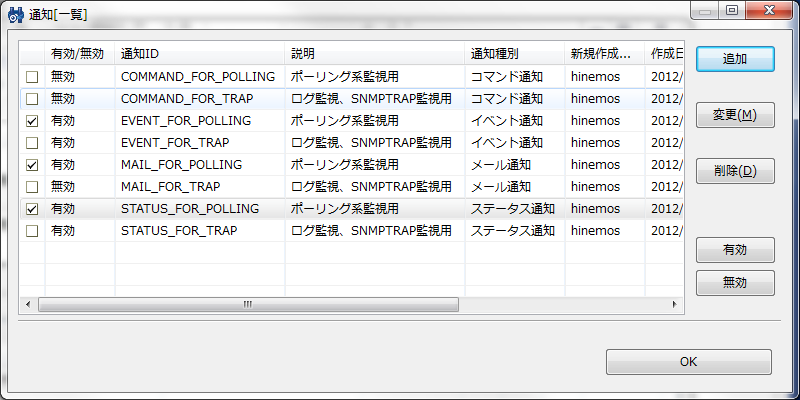Confirm dialog with the OK button
This screenshot has width=800, height=400.
(x=688, y=362)
